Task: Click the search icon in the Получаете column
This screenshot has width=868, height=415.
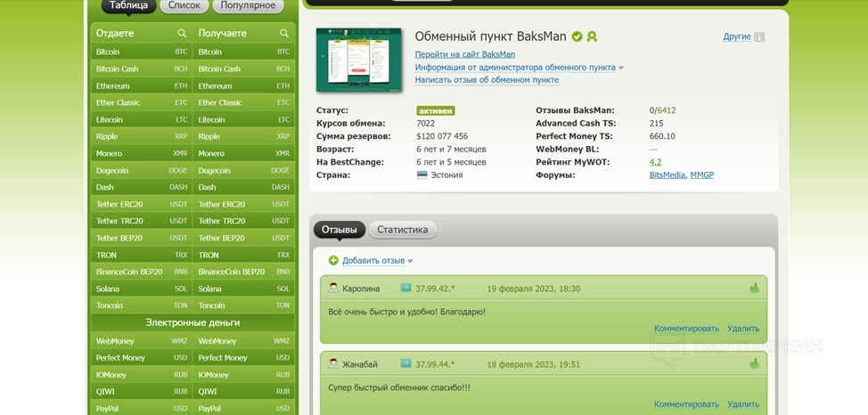Action: tap(284, 33)
